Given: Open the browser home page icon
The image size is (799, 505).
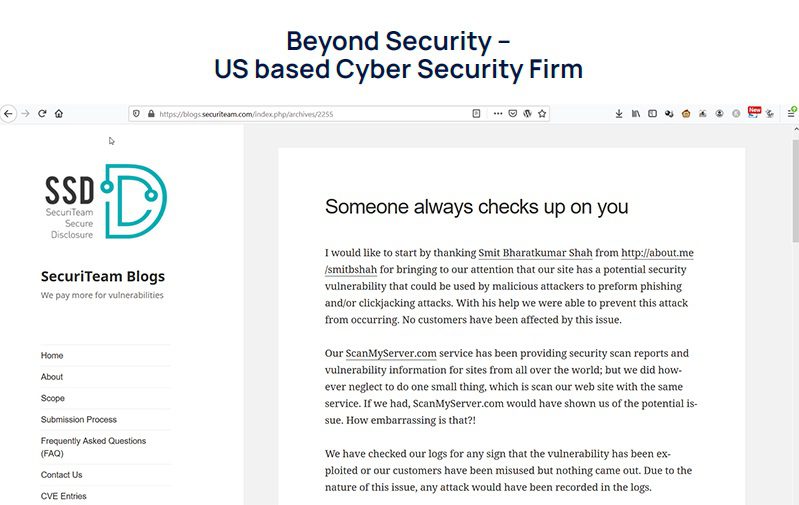Looking at the screenshot, I should (59, 114).
